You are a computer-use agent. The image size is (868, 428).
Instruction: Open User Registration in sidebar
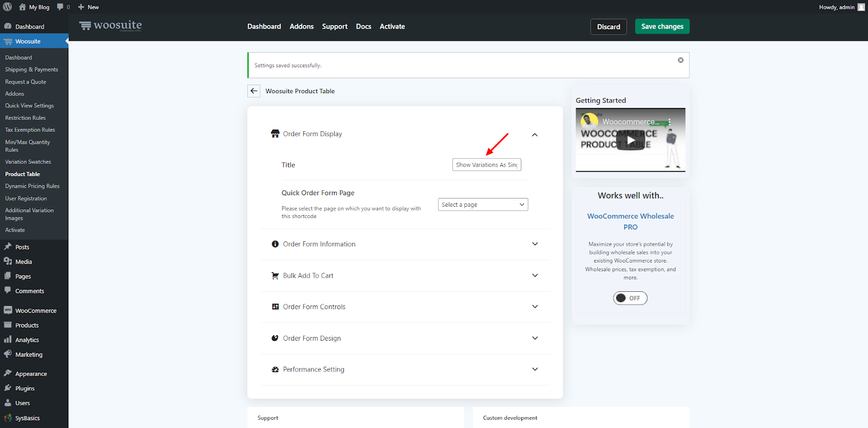pyautogui.click(x=26, y=199)
